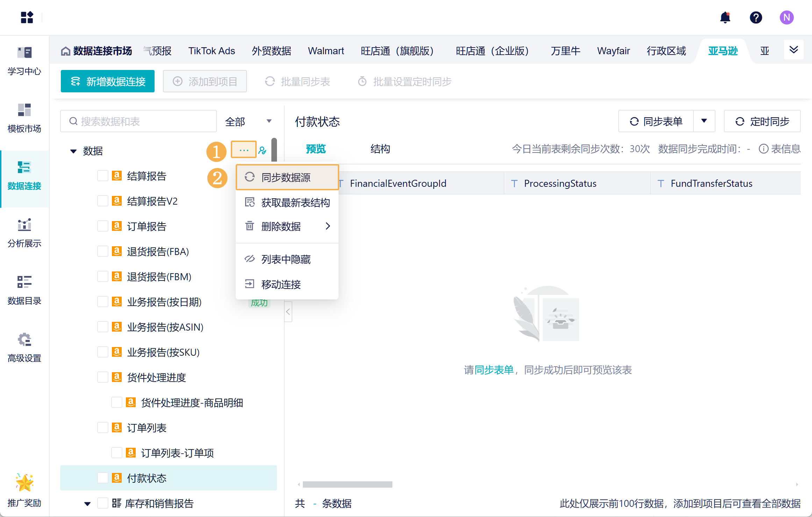Screen dimensions: 812x517
Task: Click the 同步表单 button
Action: (x=656, y=121)
